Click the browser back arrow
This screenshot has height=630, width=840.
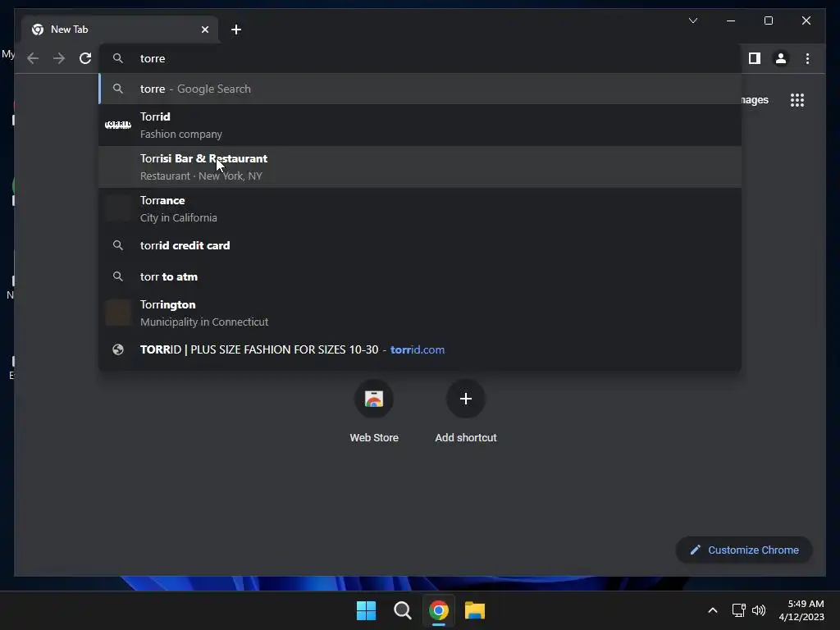33,58
